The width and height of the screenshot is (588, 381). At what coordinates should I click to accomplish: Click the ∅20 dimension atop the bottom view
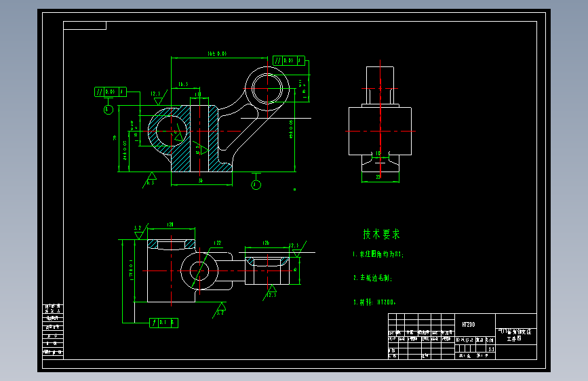tap(170, 224)
